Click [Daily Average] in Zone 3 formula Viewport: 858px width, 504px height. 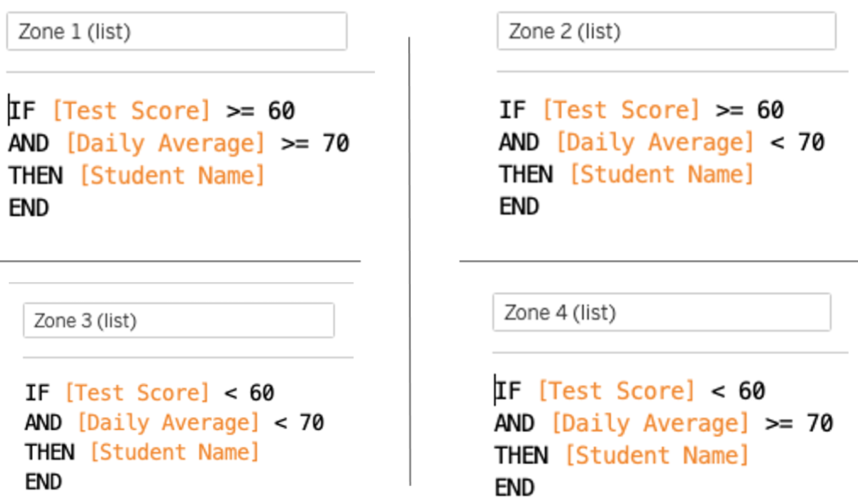168,422
